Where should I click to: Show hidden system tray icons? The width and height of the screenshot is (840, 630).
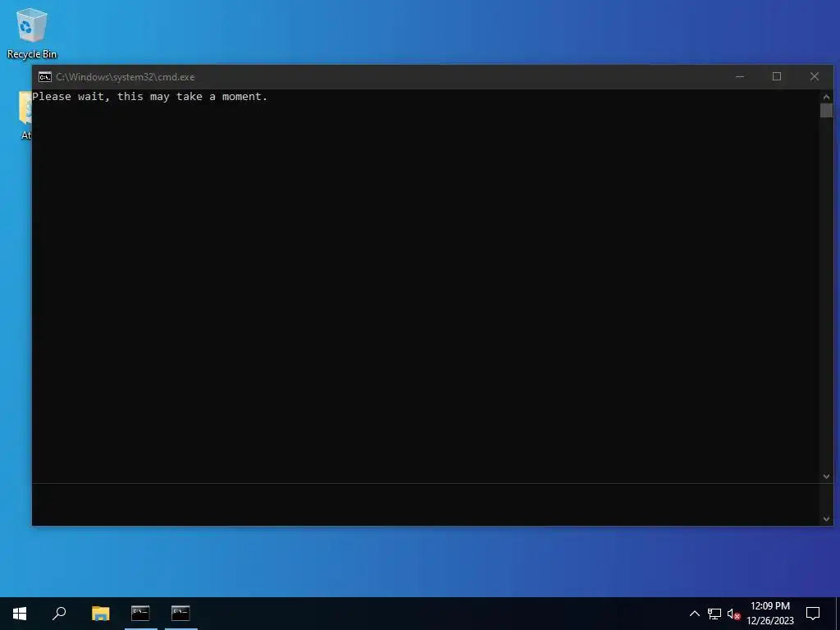(694, 614)
